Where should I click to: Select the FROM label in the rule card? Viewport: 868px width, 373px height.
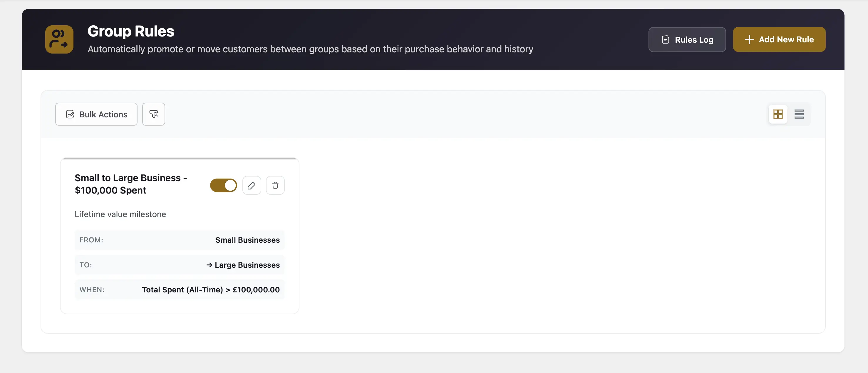coord(91,240)
